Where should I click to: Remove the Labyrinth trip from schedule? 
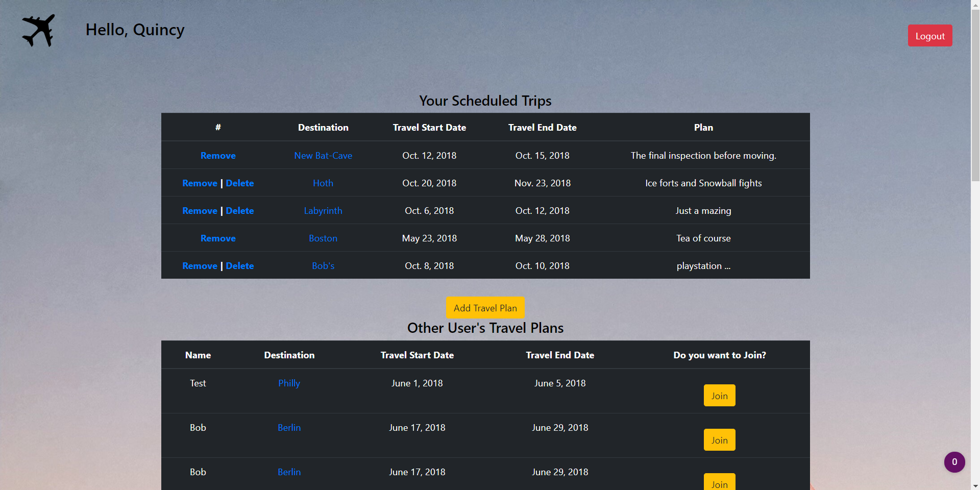[x=200, y=211]
